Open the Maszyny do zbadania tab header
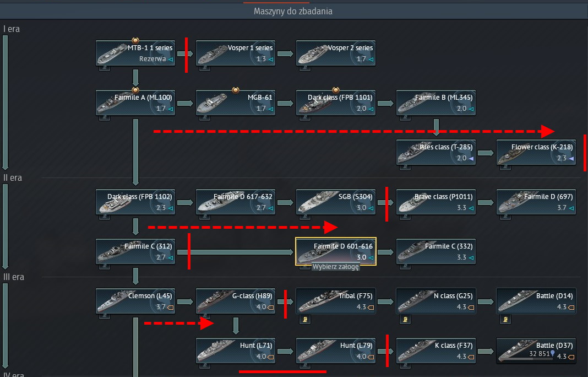The width and height of the screenshot is (588, 377). tap(293, 11)
